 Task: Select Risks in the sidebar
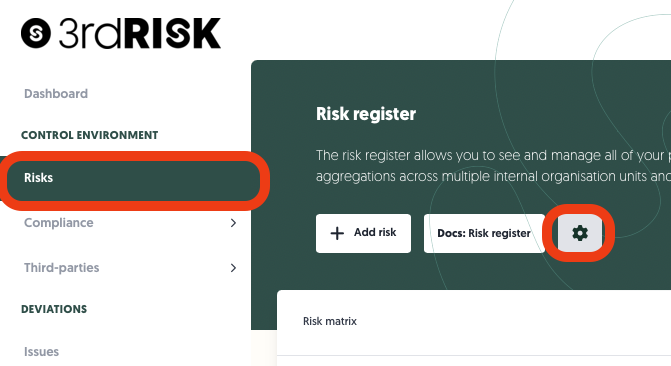pyautogui.click(x=134, y=178)
